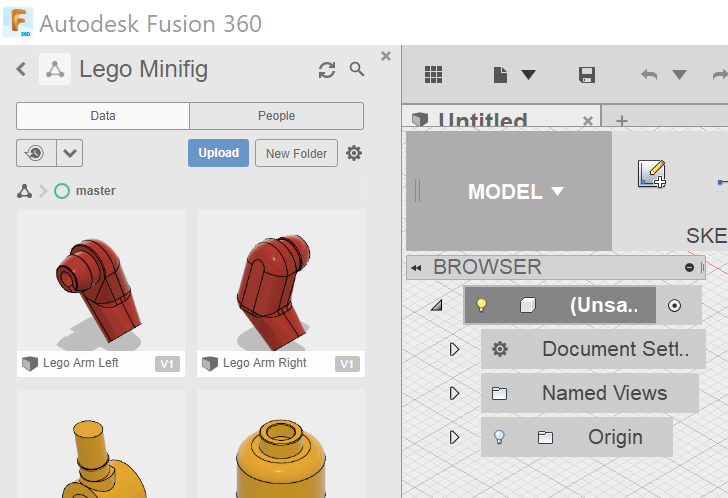Select the master branch breadcrumb

click(85, 191)
